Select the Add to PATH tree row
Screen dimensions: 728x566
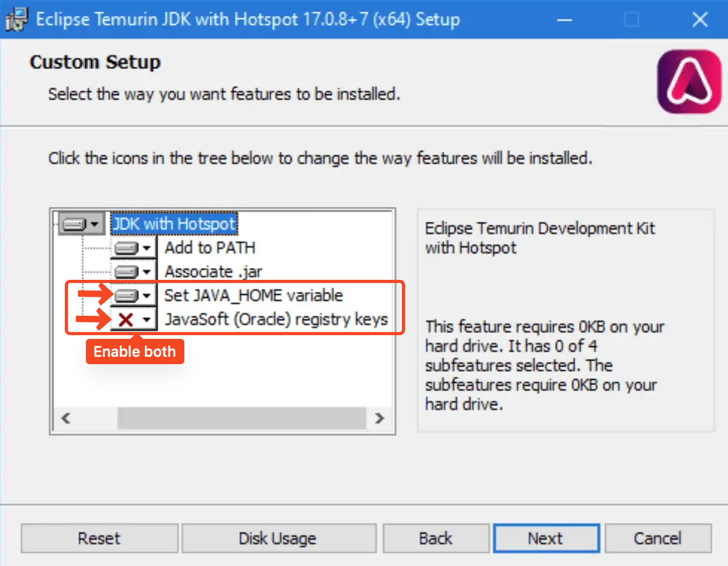(x=210, y=248)
